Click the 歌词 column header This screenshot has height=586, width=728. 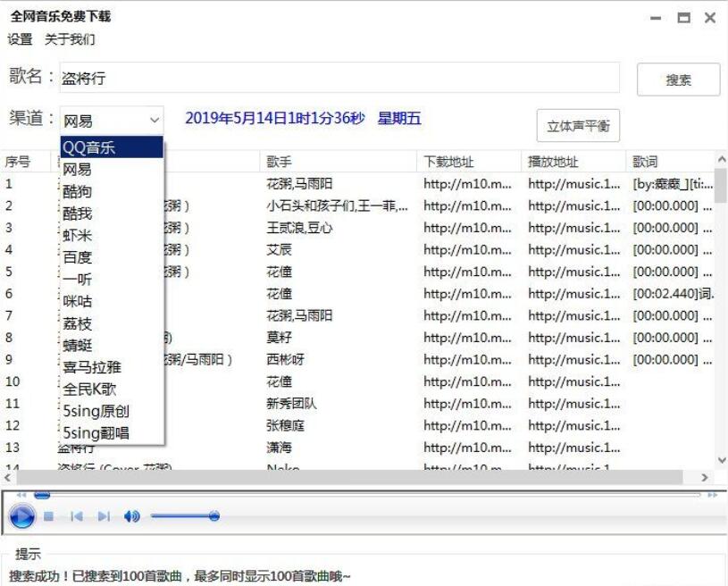coord(670,162)
